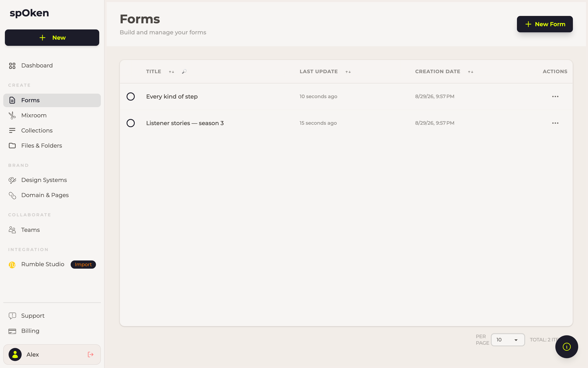
Task: Click the Mixroom scissors icon
Action: tap(12, 115)
